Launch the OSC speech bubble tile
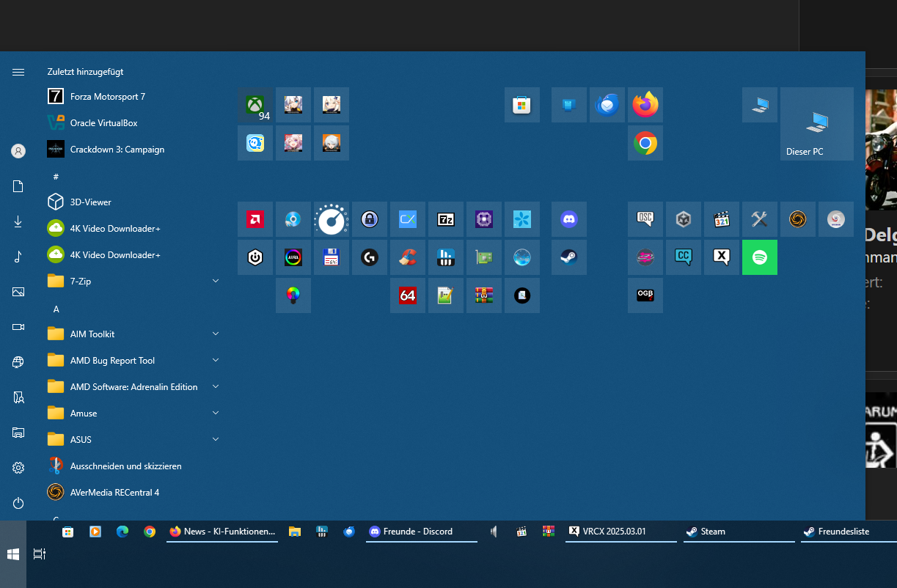This screenshot has width=897, height=588. click(645, 219)
